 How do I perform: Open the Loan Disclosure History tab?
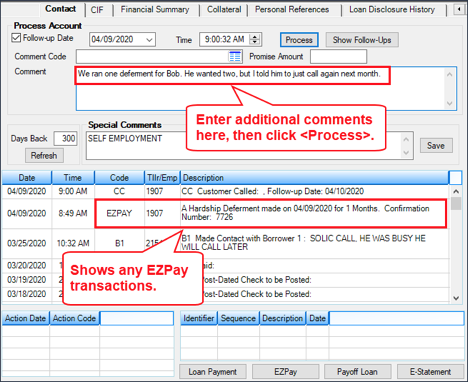392,10
